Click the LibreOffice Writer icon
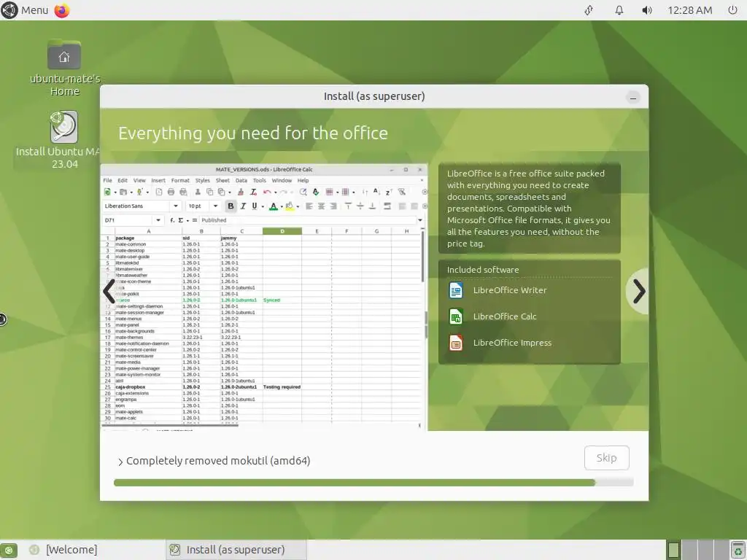 [x=455, y=290]
